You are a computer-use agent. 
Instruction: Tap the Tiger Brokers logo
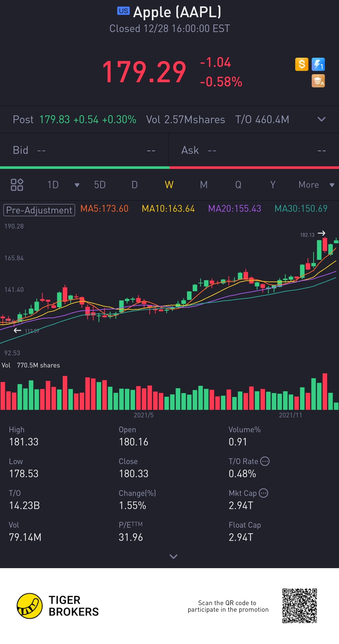click(58, 606)
